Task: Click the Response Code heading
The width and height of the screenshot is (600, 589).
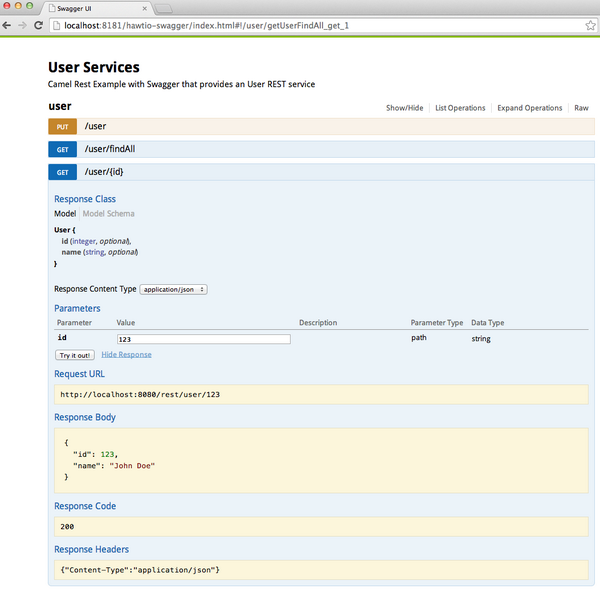Action: click(85, 506)
